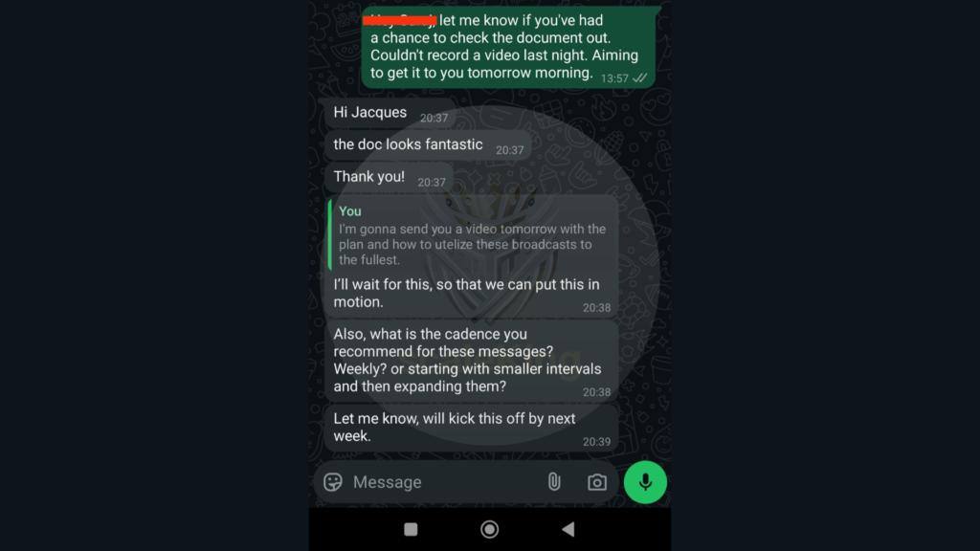The height and width of the screenshot is (551, 980).
Task: Tap the green microphone voice message button
Action: (x=645, y=482)
